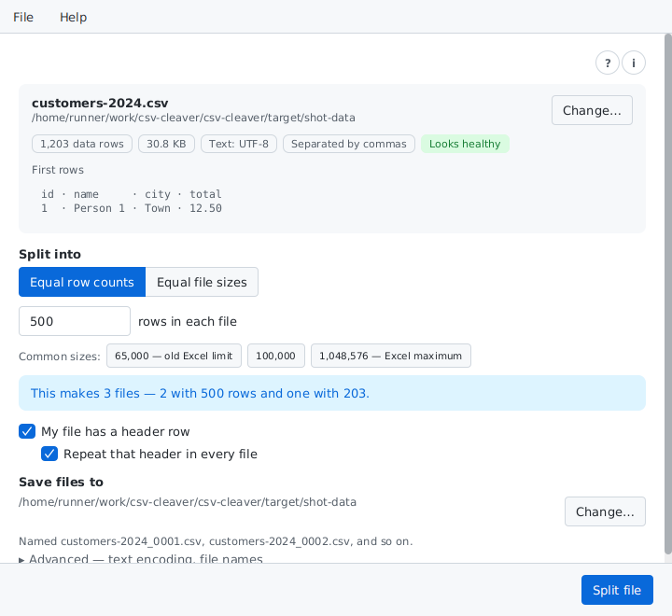Click the Looks healthy status badge
Screen dimensions: 672x616
(x=465, y=144)
